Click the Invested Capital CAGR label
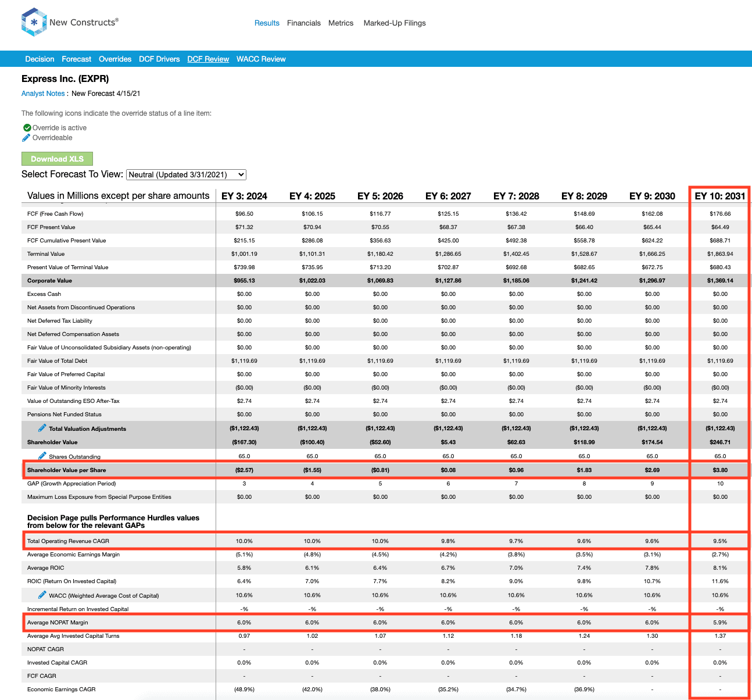 pos(57,663)
